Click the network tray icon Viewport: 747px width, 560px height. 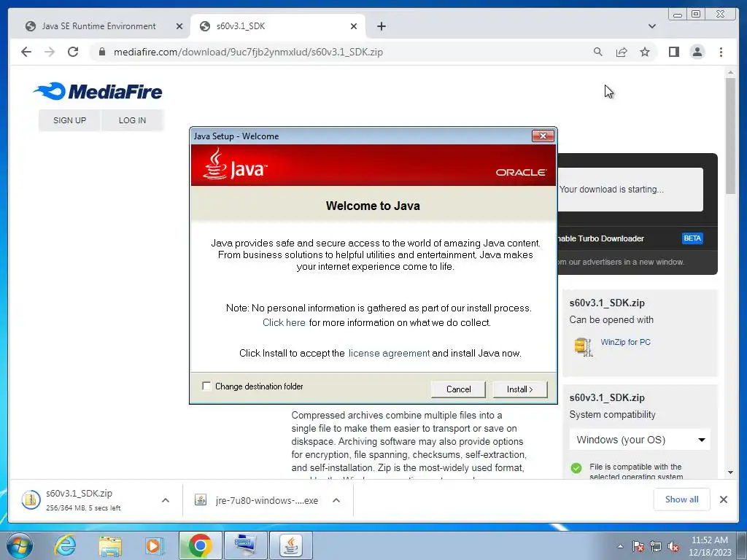(x=656, y=547)
